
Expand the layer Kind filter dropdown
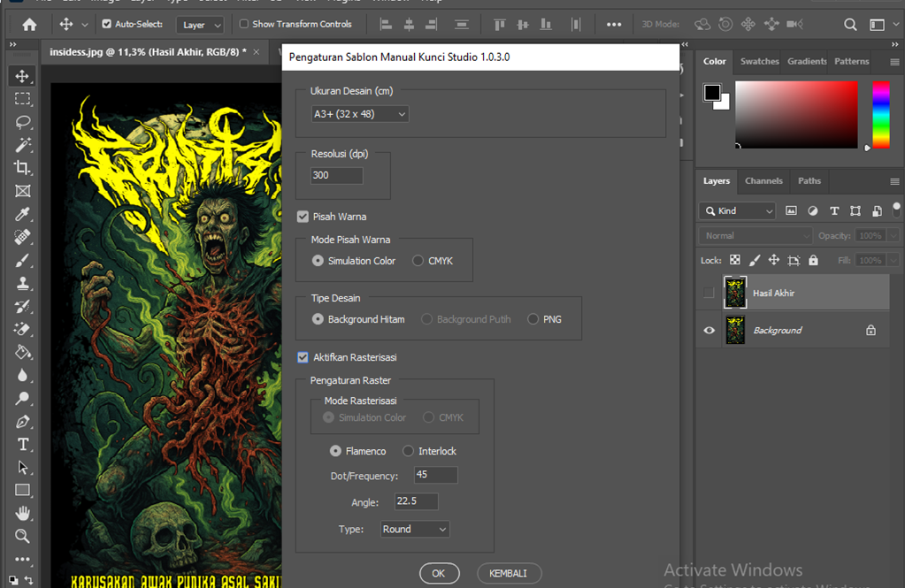737,211
